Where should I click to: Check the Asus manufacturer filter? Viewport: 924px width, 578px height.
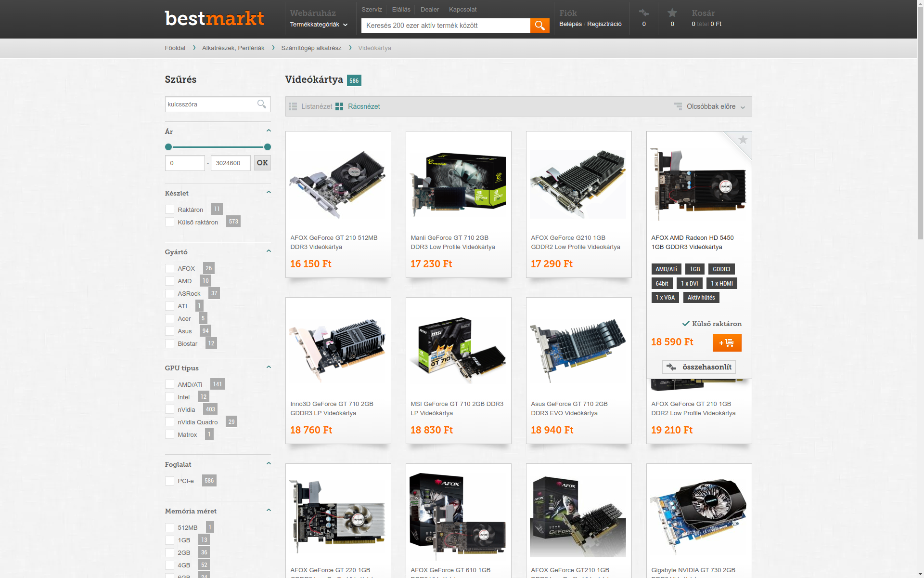coord(169,331)
